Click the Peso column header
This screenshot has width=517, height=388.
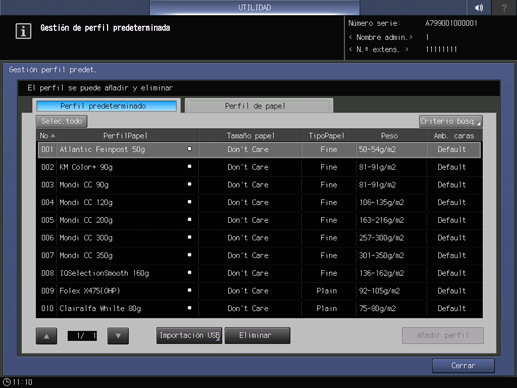click(x=389, y=136)
